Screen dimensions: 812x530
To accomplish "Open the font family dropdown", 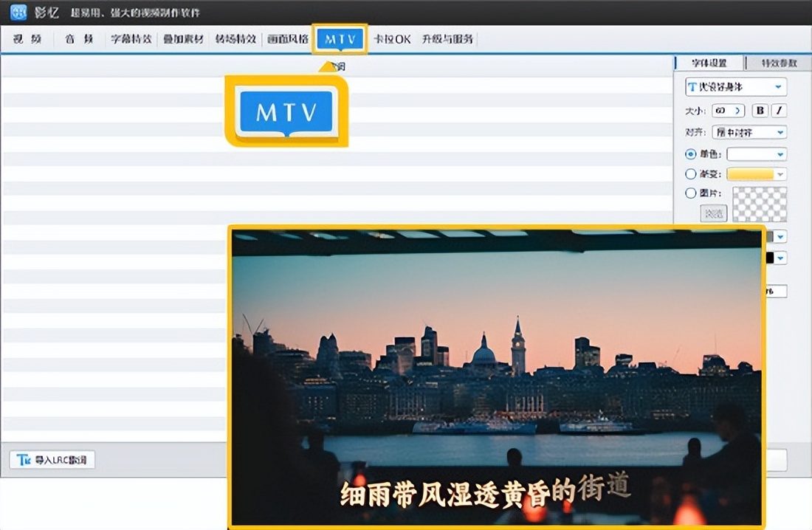I will click(778, 87).
